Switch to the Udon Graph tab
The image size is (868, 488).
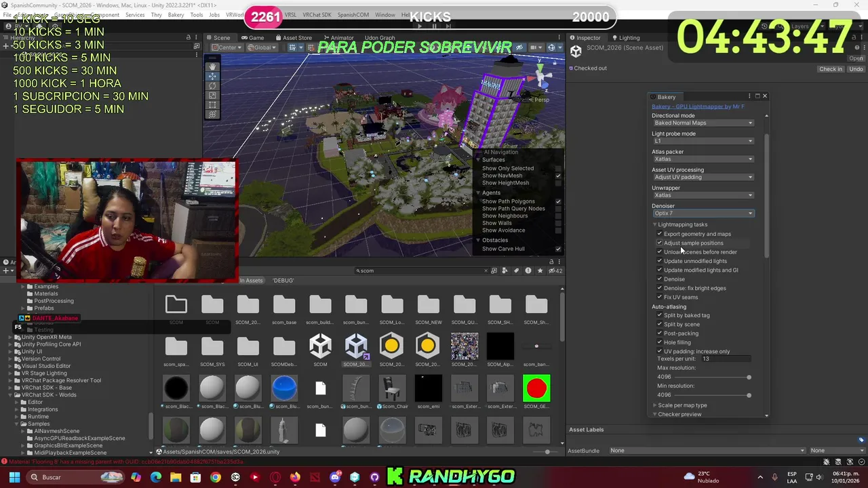(380, 38)
